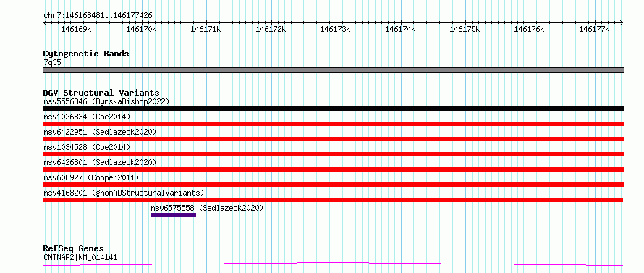Viewport: 644px width, 273px height.
Task: Click the 146174k ruler tick label
Action: [400, 29]
